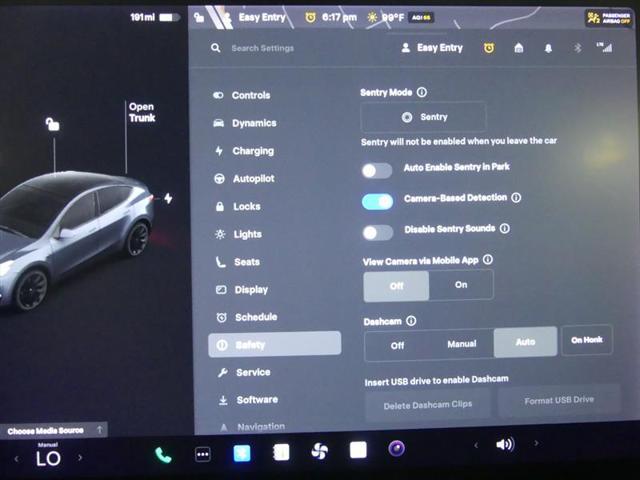Decrease temperature with left arrow

16,459
